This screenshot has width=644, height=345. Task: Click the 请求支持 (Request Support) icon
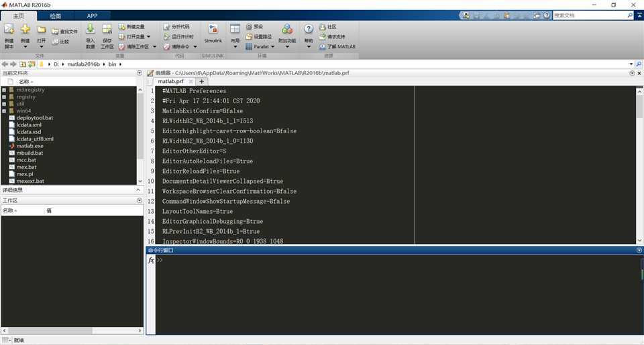323,37
